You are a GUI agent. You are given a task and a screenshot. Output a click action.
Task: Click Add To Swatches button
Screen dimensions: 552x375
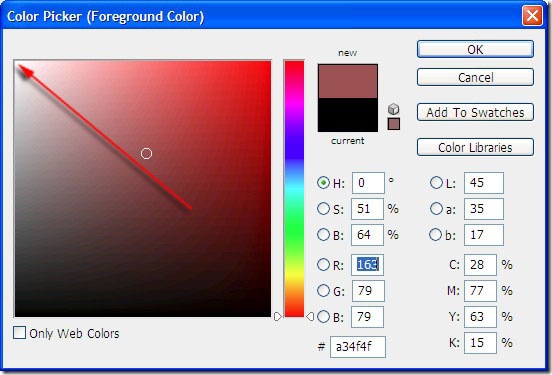(475, 112)
